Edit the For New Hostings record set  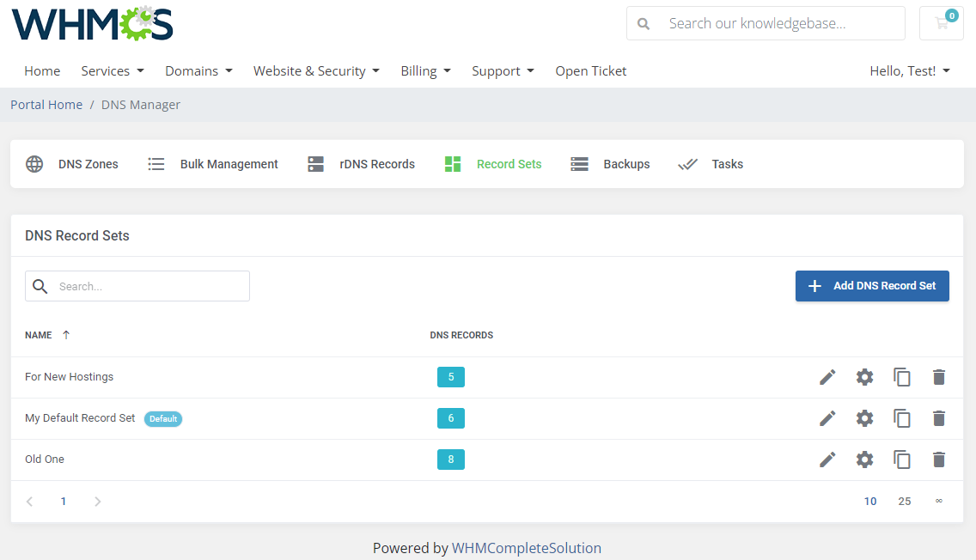click(827, 376)
